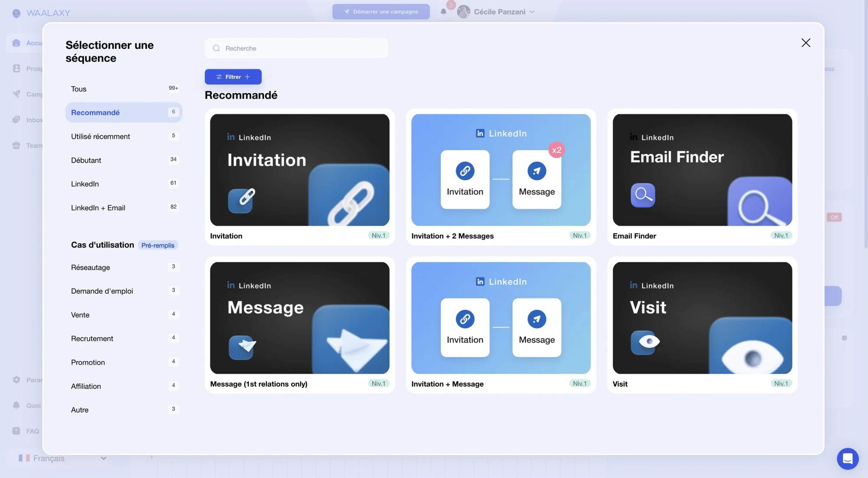Click the Recherche search field
Viewport: 868px width, 478px height.
coord(296,48)
